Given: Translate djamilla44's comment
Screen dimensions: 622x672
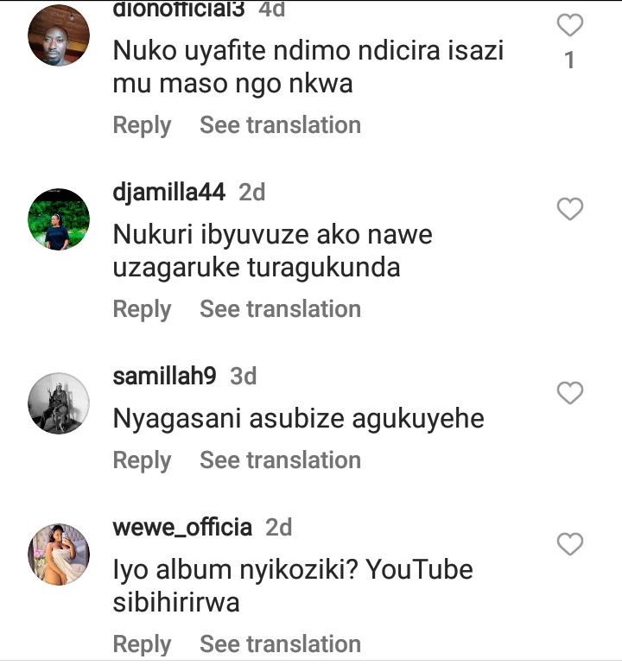Looking at the screenshot, I should 280,309.
